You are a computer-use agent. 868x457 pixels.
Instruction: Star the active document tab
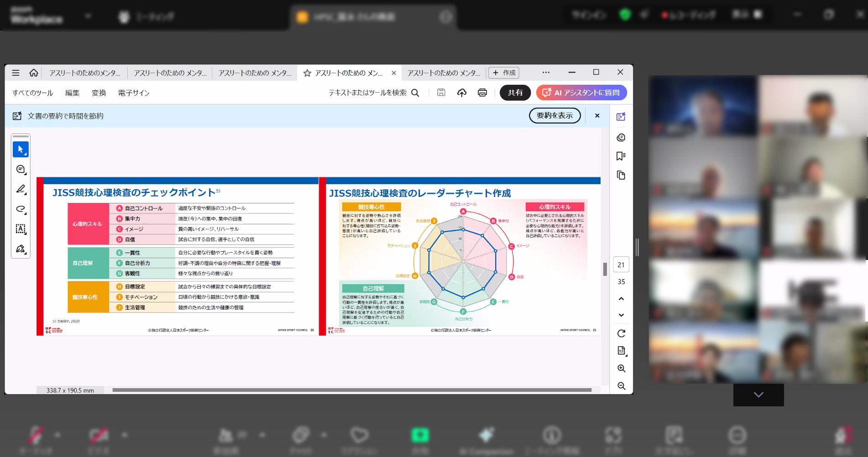click(307, 73)
